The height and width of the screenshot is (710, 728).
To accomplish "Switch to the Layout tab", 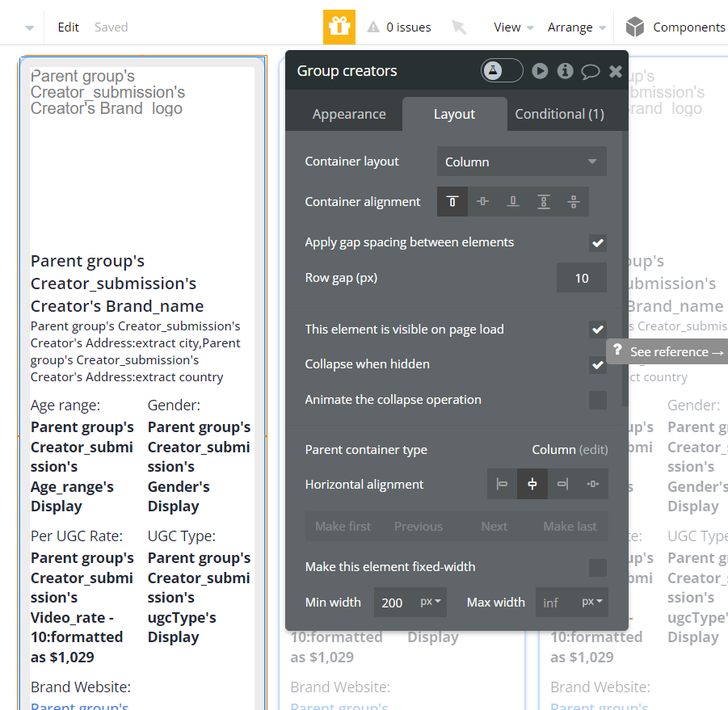I will point(455,114).
